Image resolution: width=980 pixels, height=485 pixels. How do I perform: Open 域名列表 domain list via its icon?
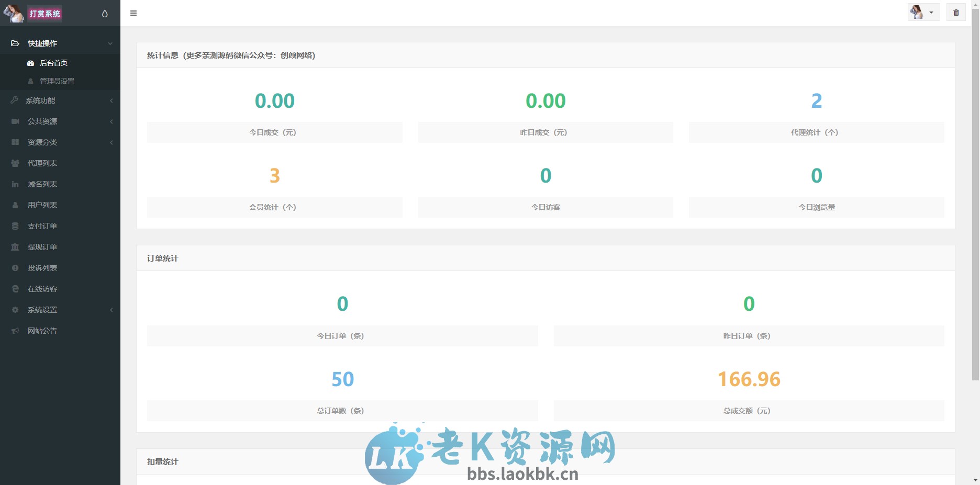point(15,184)
